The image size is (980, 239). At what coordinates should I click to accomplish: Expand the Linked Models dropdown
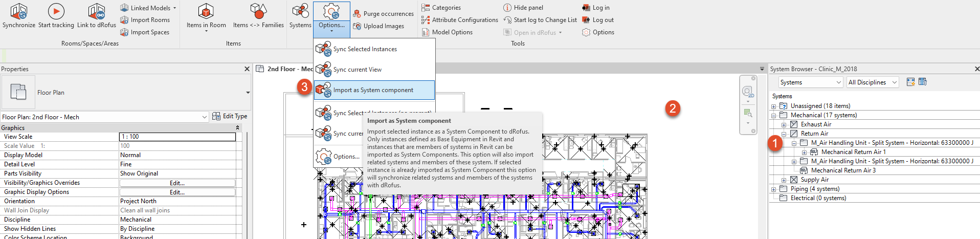(x=174, y=8)
